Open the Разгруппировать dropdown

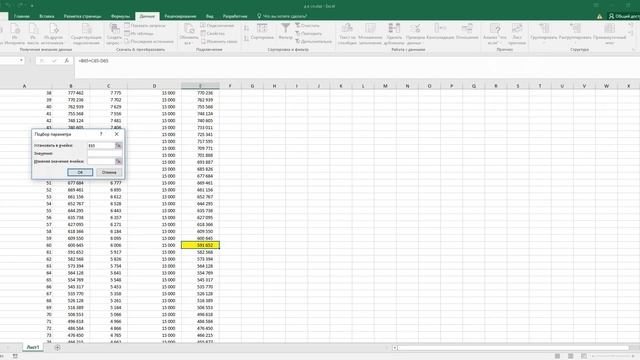click(575, 33)
